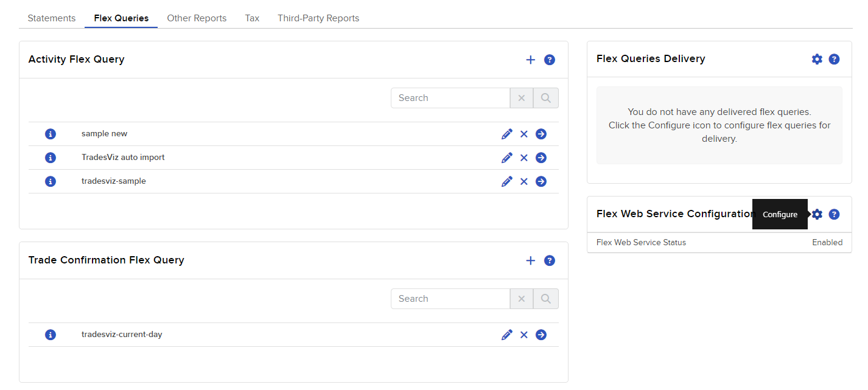Click the Activity Flex Query search field

coord(450,98)
